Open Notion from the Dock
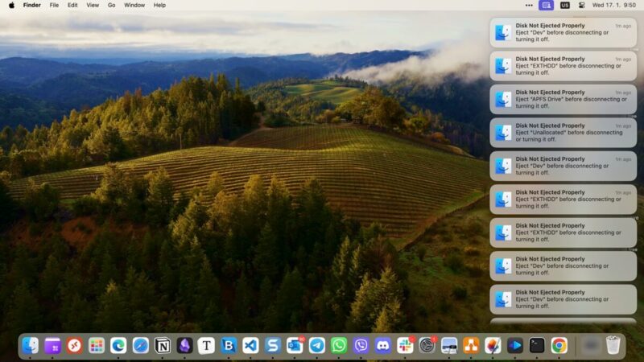Screen dimensions: 644x362 click(163, 346)
